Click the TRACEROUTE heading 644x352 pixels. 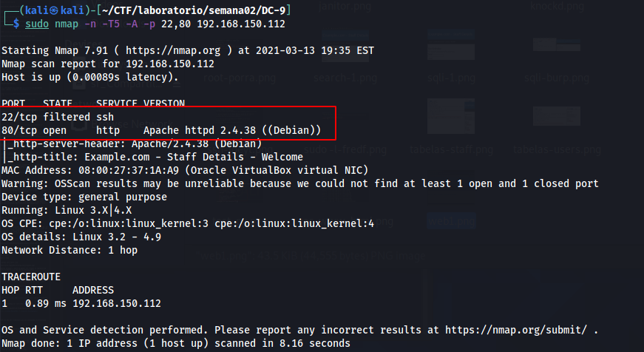pyautogui.click(x=31, y=277)
